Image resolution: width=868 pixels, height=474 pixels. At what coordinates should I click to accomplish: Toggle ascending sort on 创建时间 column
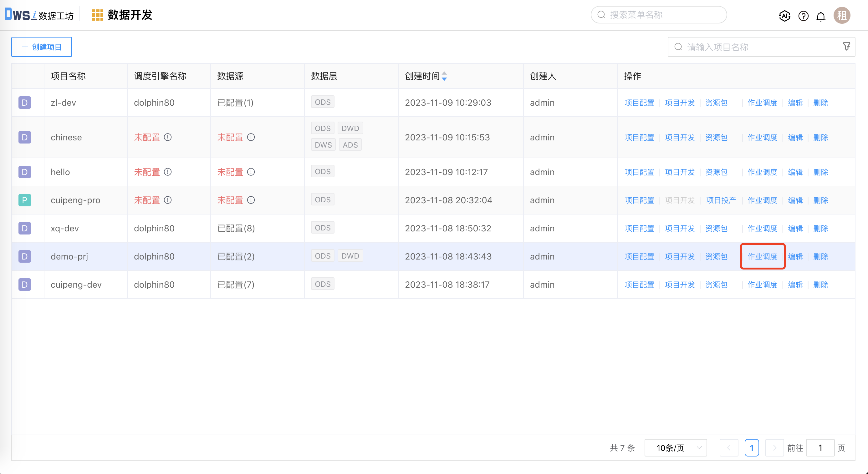(445, 74)
